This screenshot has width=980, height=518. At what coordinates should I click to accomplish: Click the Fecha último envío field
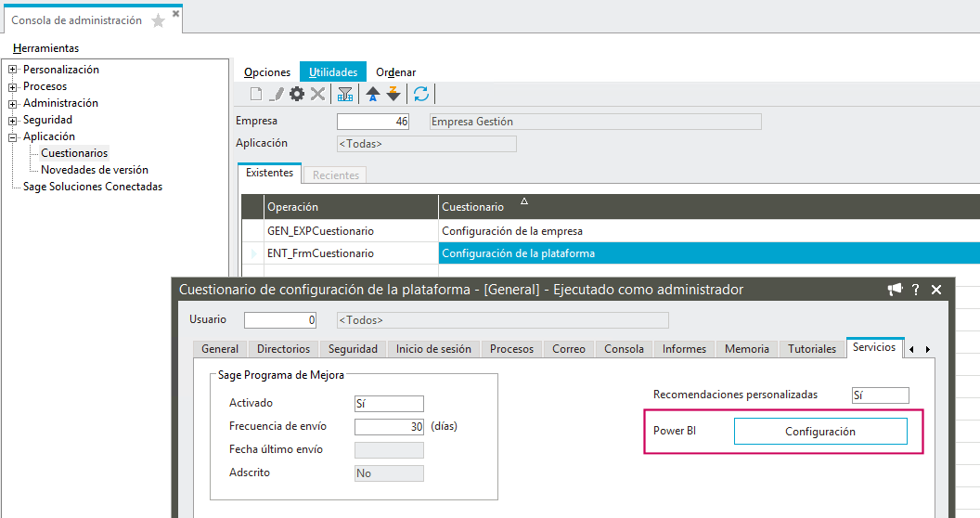tap(389, 450)
